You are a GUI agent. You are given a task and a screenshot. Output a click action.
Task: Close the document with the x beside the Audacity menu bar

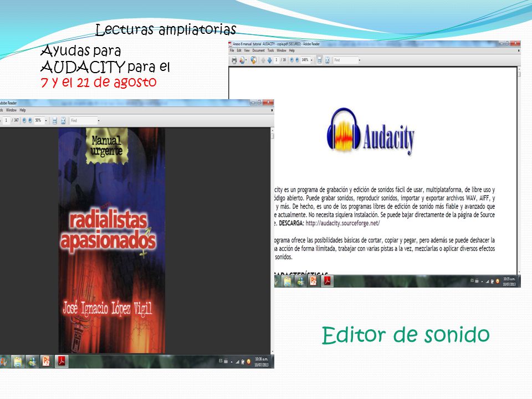click(x=519, y=50)
